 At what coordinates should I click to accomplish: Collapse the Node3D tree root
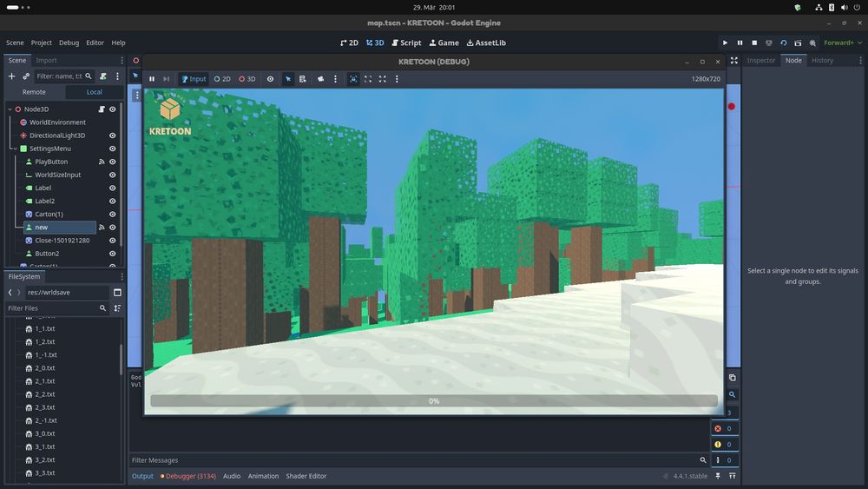(10, 109)
